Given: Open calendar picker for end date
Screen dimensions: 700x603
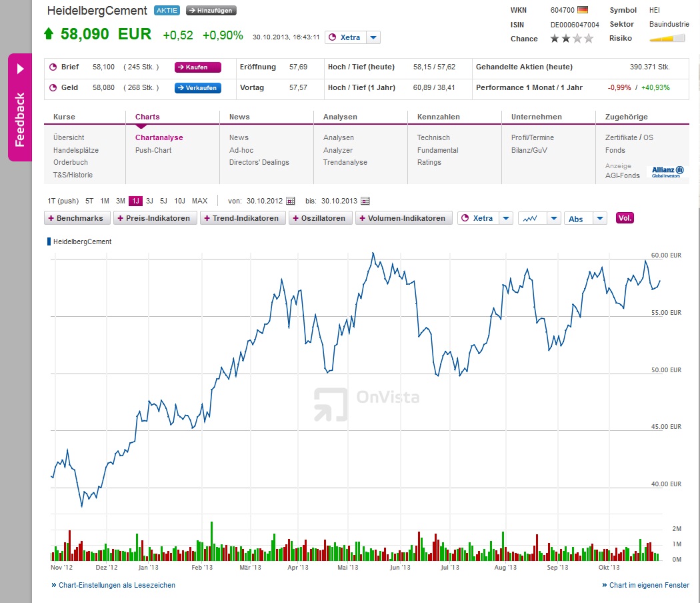Looking at the screenshot, I should click(x=365, y=201).
